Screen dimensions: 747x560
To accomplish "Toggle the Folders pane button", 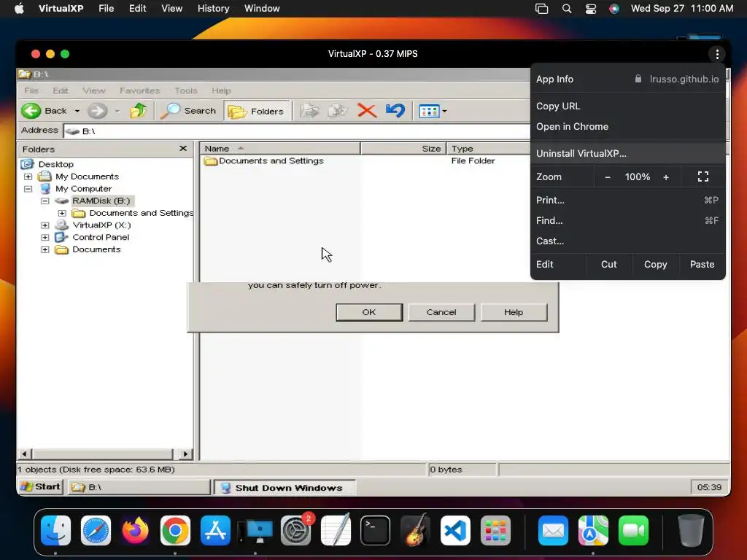I will pyautogui.click(x=256, y=111).
